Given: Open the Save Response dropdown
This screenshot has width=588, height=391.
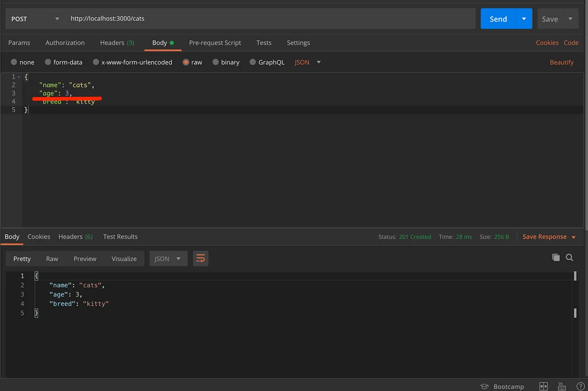Looking at the screenshot, I should [x=549, y=237].
